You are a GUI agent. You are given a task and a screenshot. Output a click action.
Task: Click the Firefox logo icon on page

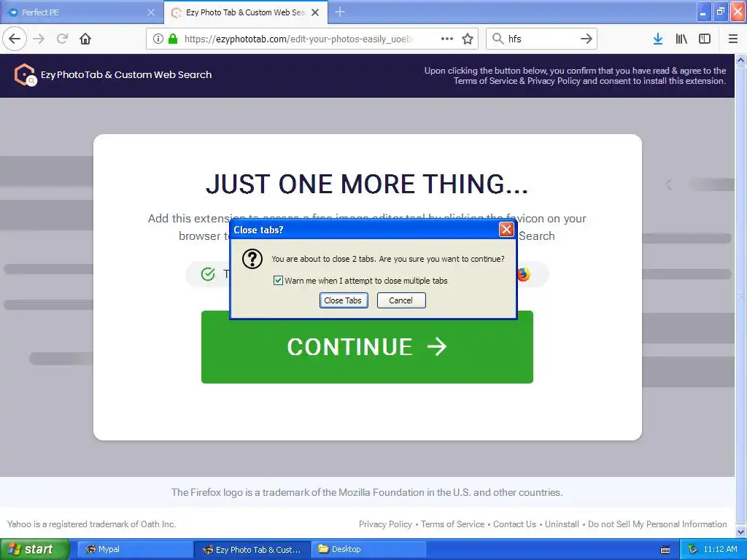(523, 274)
